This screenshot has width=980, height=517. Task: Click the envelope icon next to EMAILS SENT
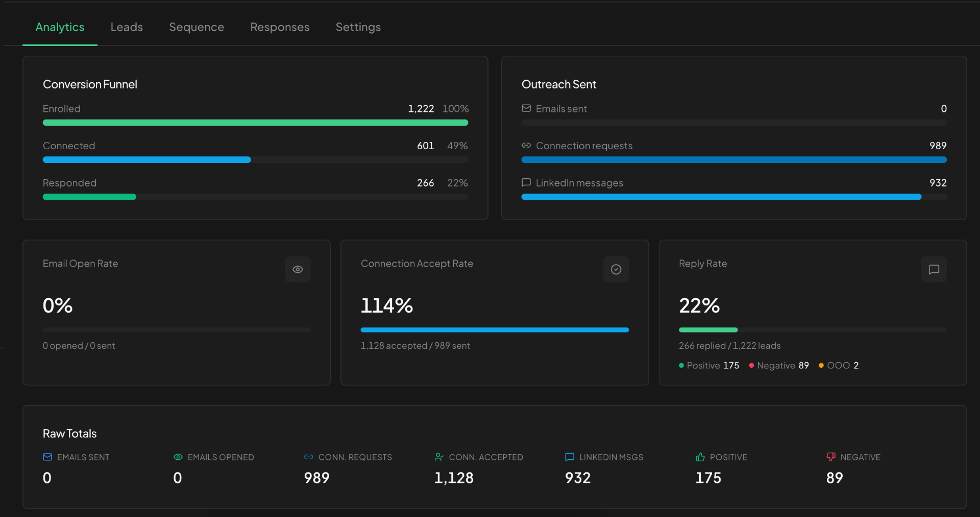[47, 457]
